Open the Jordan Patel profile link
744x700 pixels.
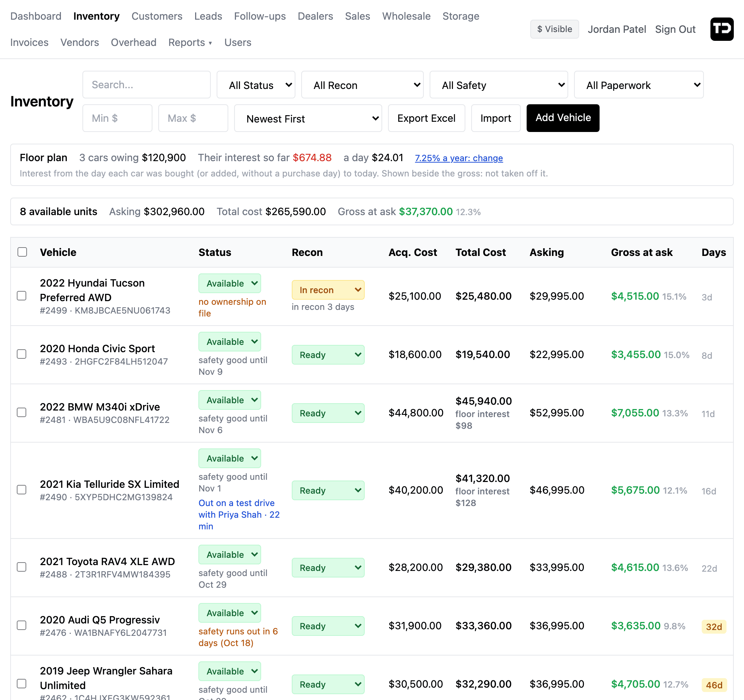pos(617,29)
